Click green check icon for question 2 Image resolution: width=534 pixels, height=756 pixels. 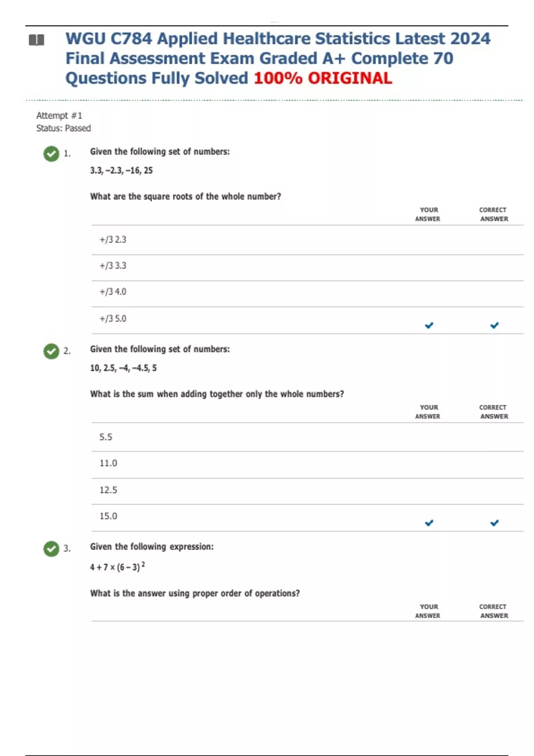pos(51,351)
